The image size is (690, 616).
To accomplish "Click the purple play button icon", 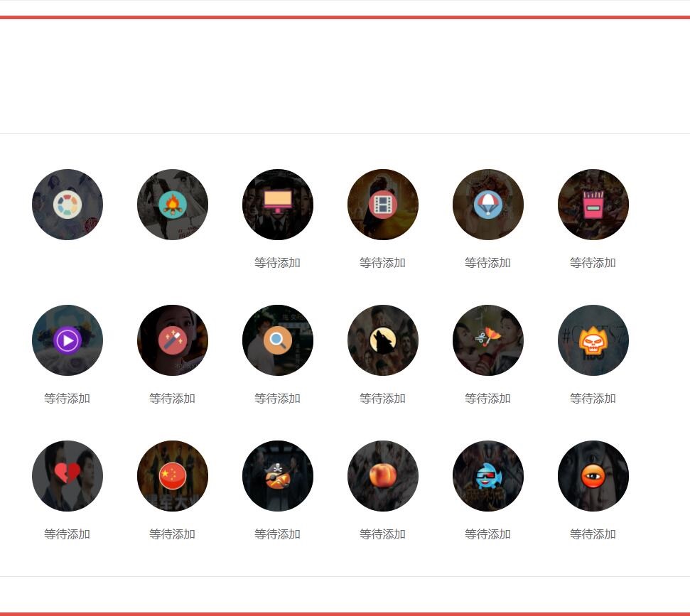I will [x=68, y=340].
